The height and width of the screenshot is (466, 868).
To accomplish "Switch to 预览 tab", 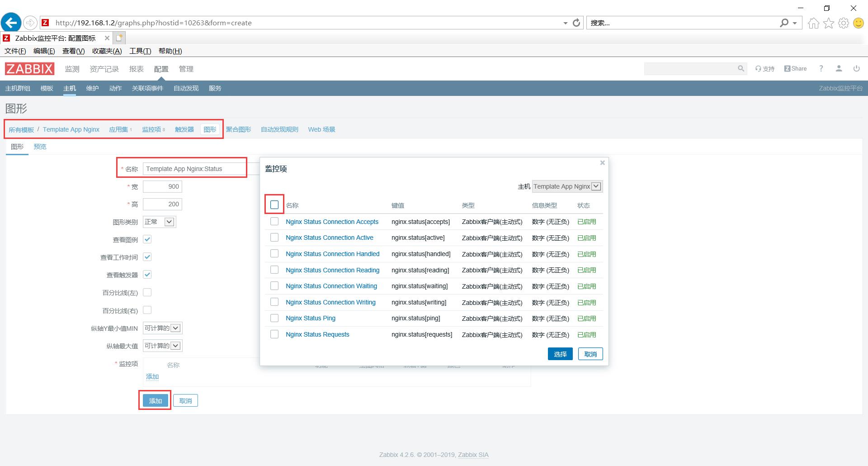I will point(40,147).
